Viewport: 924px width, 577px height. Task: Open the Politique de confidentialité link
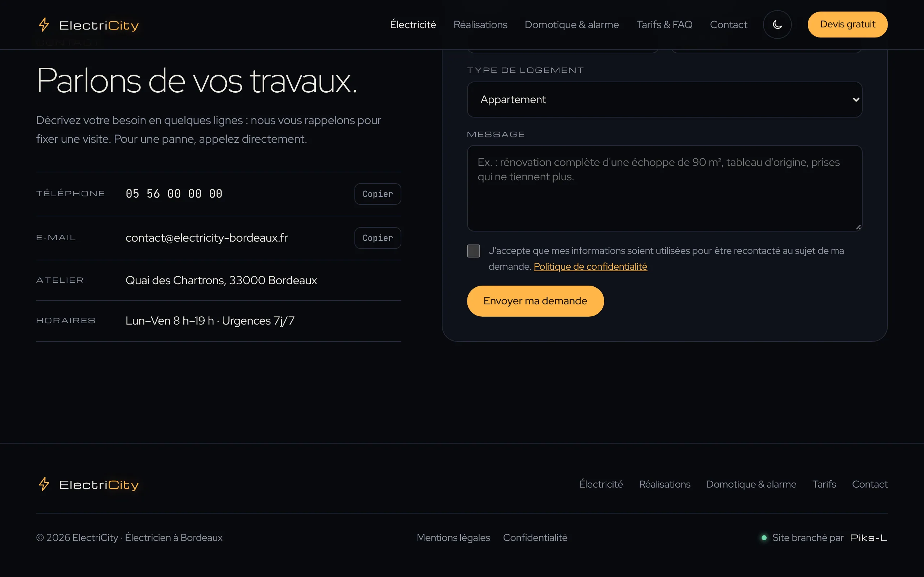(x=590, y=267)
